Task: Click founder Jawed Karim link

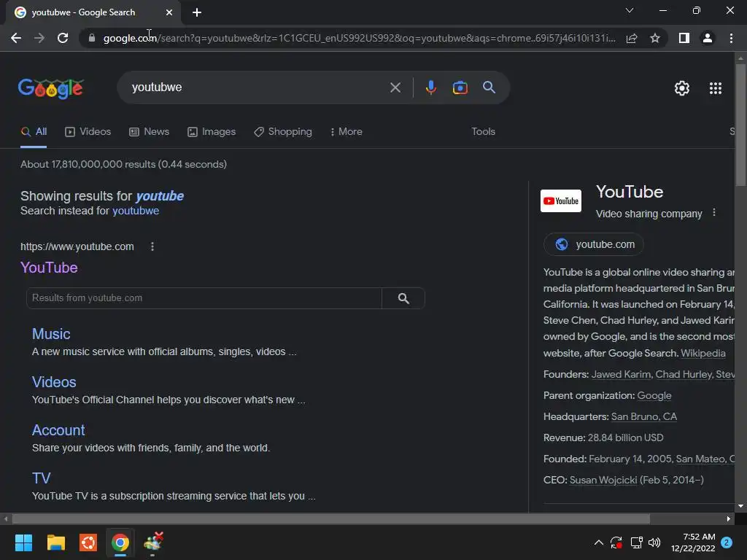Action: click(x=621, y=374)
